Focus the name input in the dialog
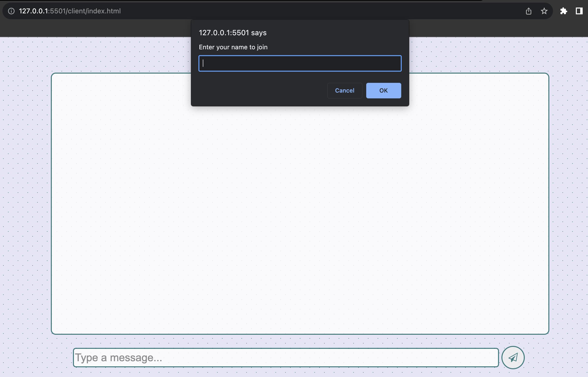588x377 pixels. [x=300, y=63]
